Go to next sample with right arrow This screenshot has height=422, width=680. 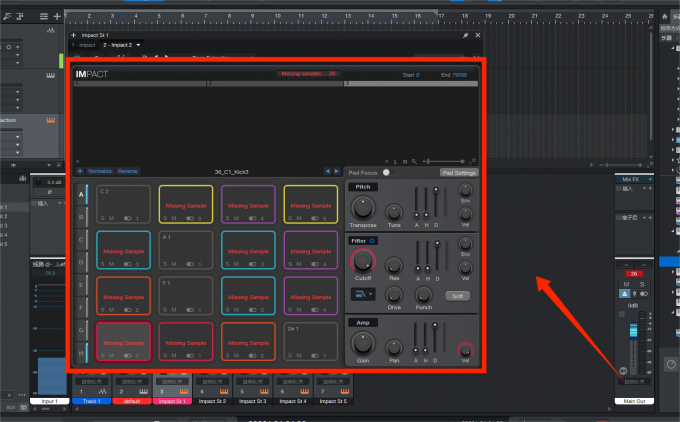click(337, 171)
